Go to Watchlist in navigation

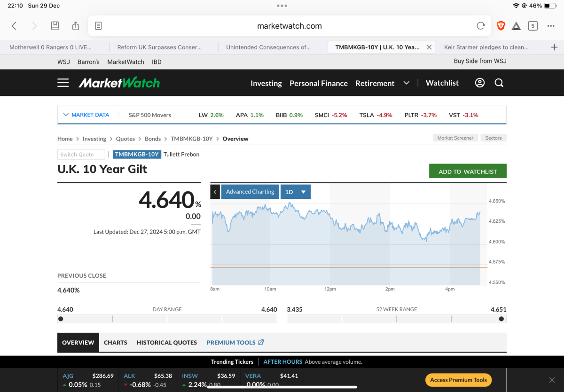point(442,83)
